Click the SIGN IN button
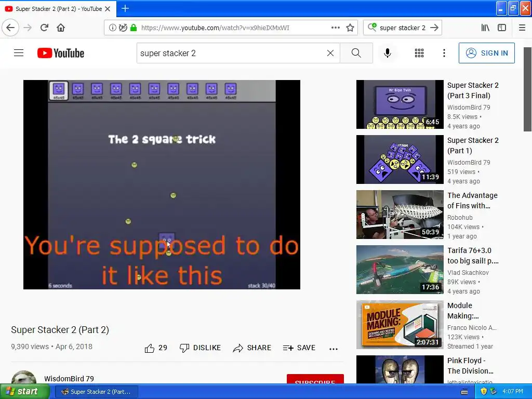This screenshot has height=399, width=532. (x=486, y=53)
